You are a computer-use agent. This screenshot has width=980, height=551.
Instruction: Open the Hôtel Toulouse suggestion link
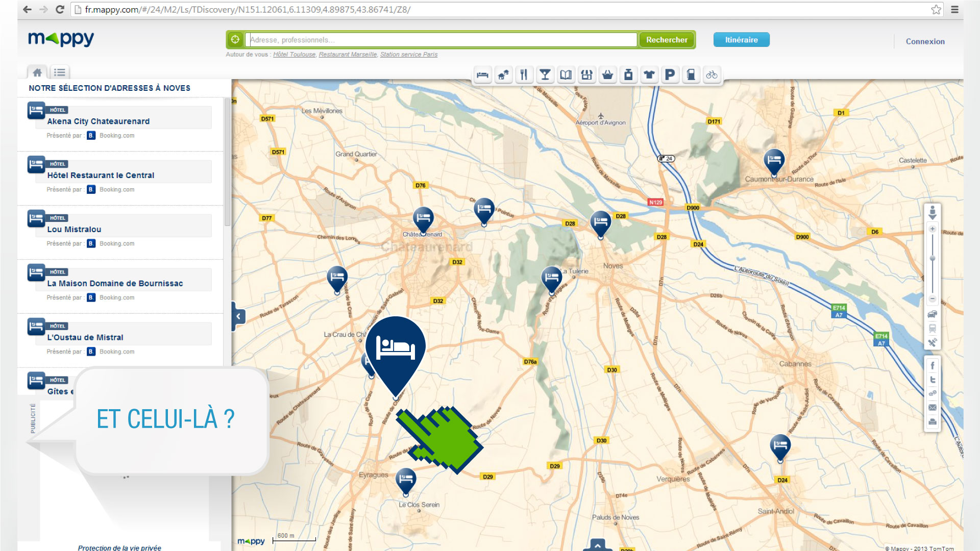pyautogui.click(x=294, y=55)
